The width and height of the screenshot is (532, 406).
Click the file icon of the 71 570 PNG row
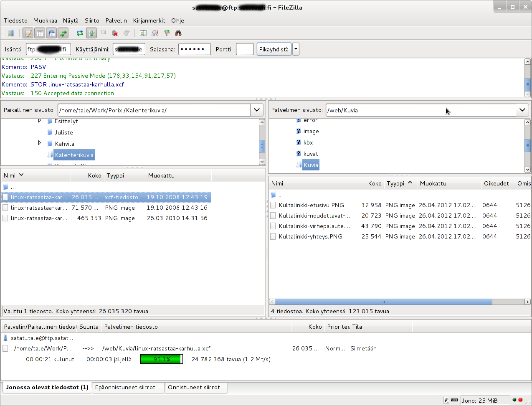tap(5, 208)
